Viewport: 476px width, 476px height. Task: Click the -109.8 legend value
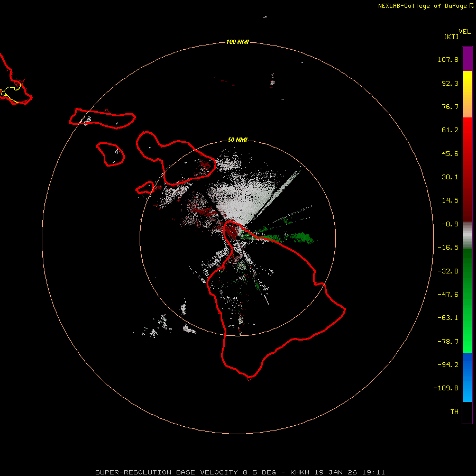click(446, 388)
